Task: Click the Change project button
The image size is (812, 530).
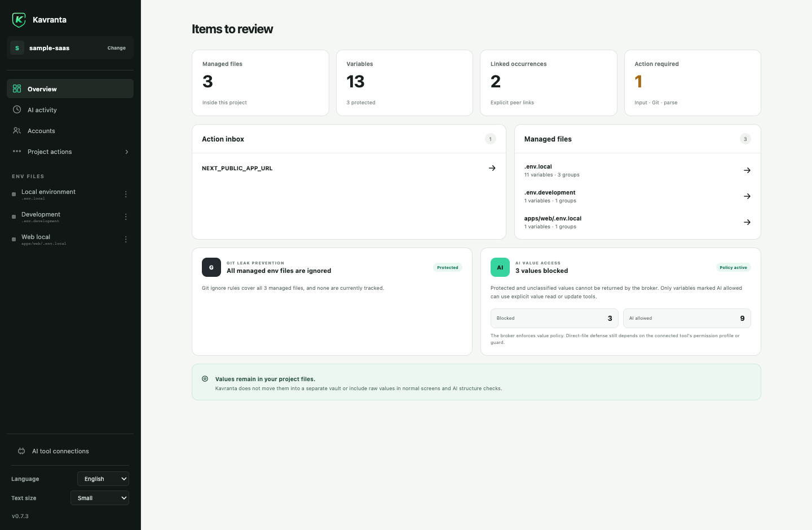Action: (117, 48)
